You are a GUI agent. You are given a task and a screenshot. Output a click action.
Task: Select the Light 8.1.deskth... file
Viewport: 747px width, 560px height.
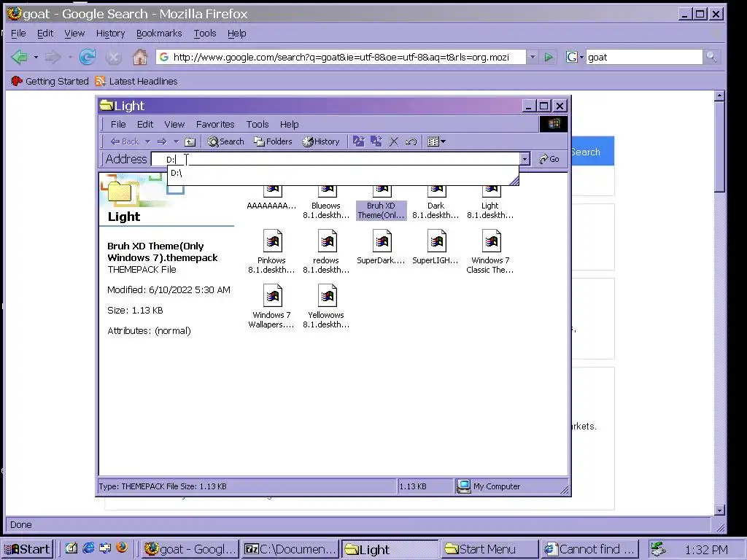coord(490,203)
